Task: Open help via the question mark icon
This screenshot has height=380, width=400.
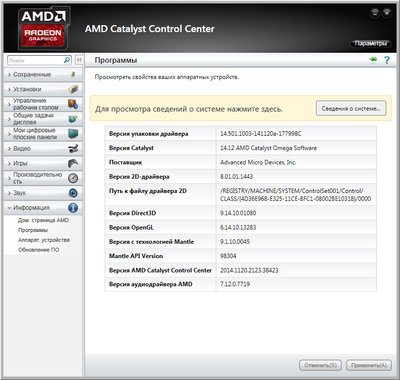Action: (x=387, y=60)
